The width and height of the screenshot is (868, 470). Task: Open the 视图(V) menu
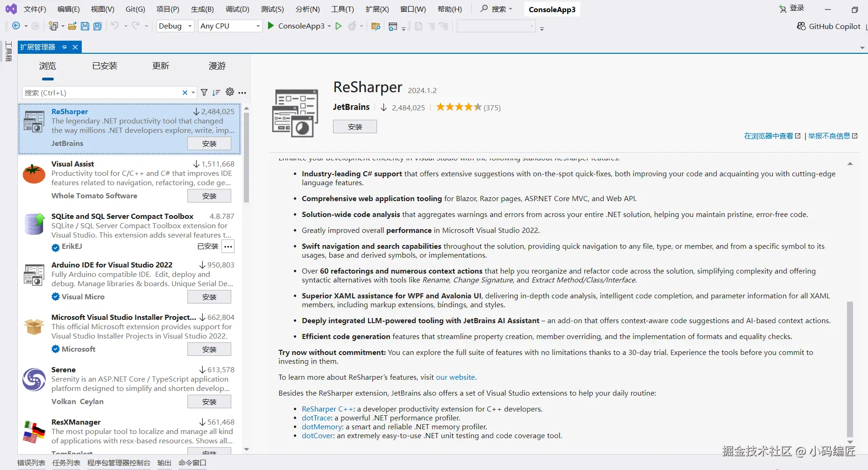(103, 9)
